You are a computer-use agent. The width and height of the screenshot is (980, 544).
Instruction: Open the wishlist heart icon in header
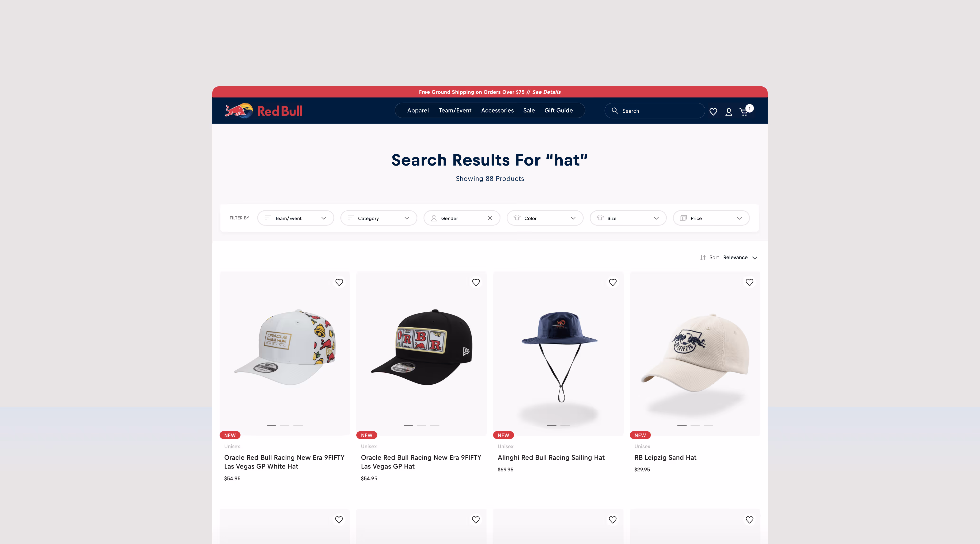[713, 112]
